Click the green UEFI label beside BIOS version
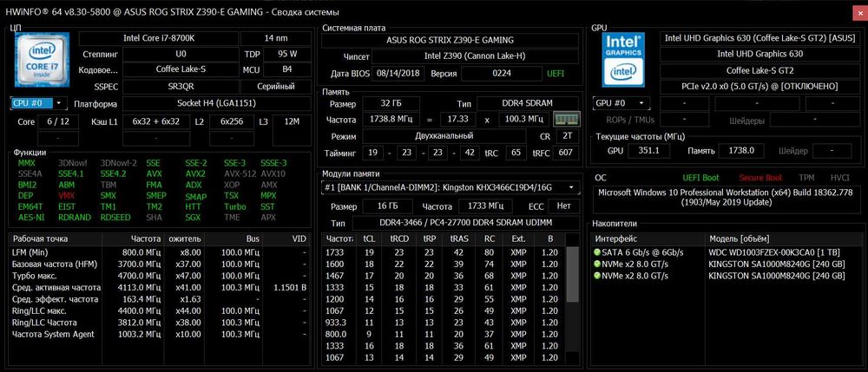868x372 pixels. [556, 73]
